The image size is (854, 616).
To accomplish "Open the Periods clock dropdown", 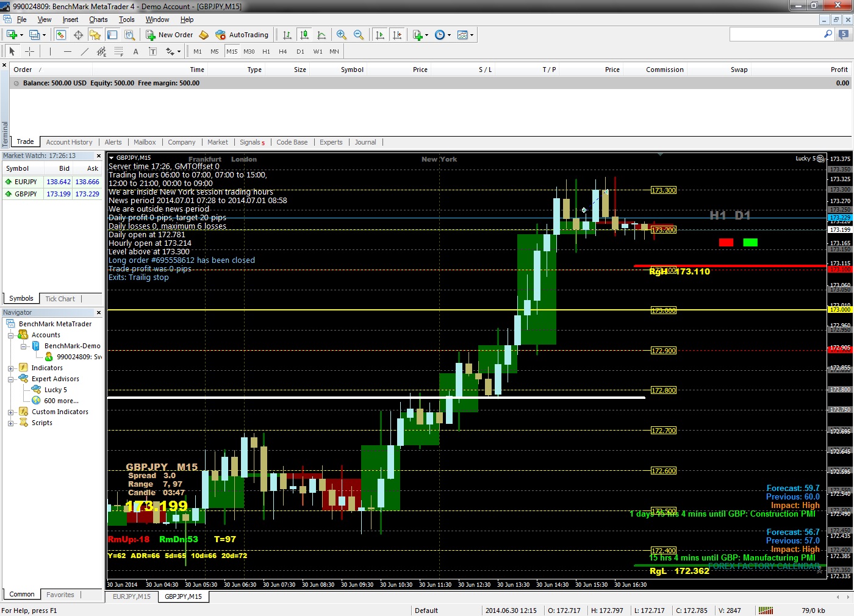I will click(x=443, y=35).
